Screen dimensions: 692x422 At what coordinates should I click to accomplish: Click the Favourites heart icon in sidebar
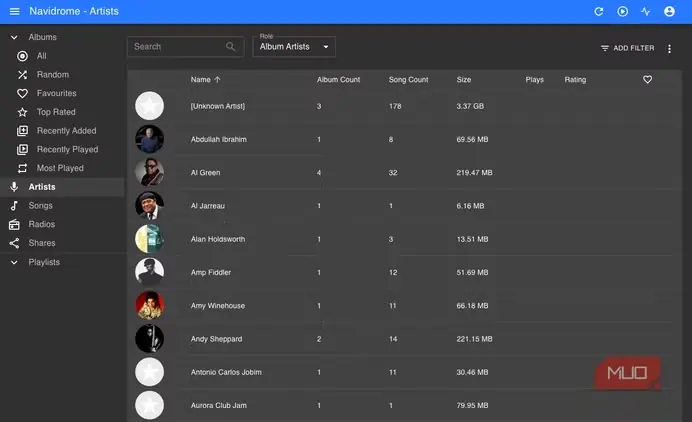pos(23,93)
